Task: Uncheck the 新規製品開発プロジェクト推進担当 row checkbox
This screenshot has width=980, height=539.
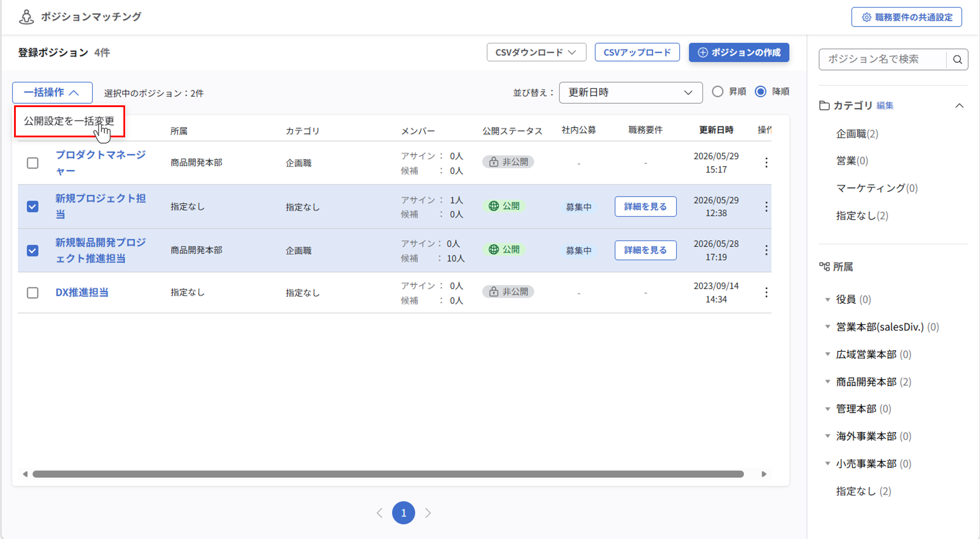Action: point(33,250)
